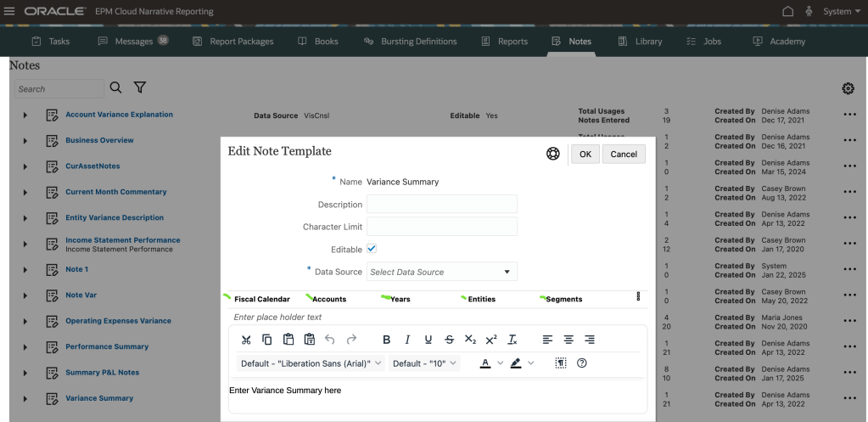Center align the note text
Viewport: 868px width, 422px height.
coord(568,340)
